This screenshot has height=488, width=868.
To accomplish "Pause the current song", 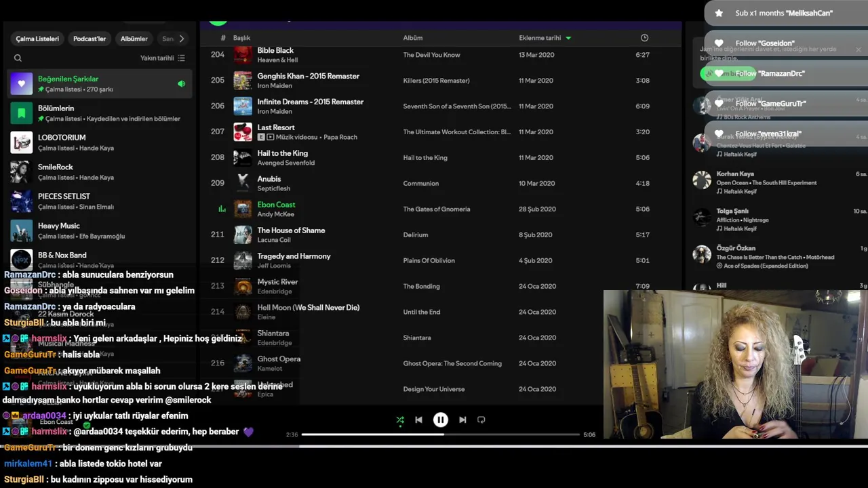I will (440, 420).
